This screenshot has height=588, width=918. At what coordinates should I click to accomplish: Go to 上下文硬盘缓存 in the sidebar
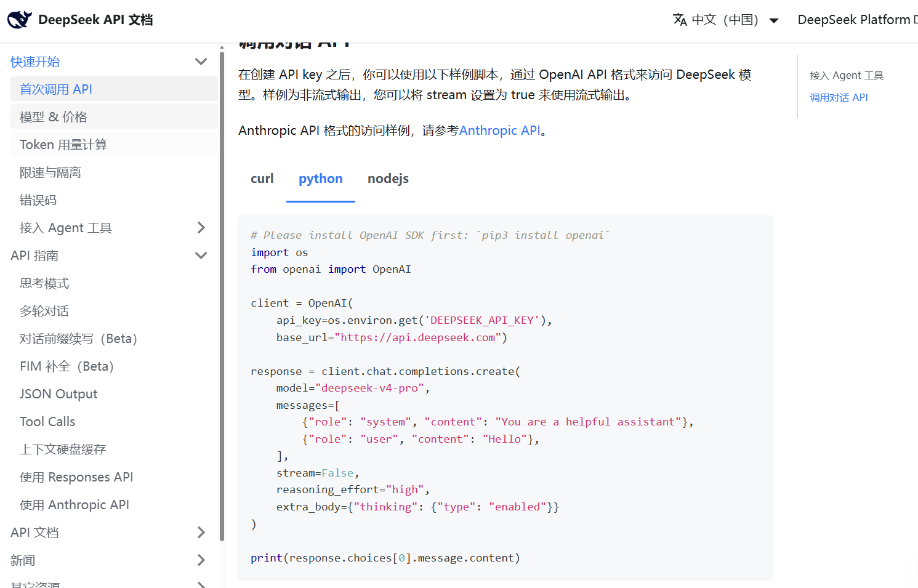point(114,449)
